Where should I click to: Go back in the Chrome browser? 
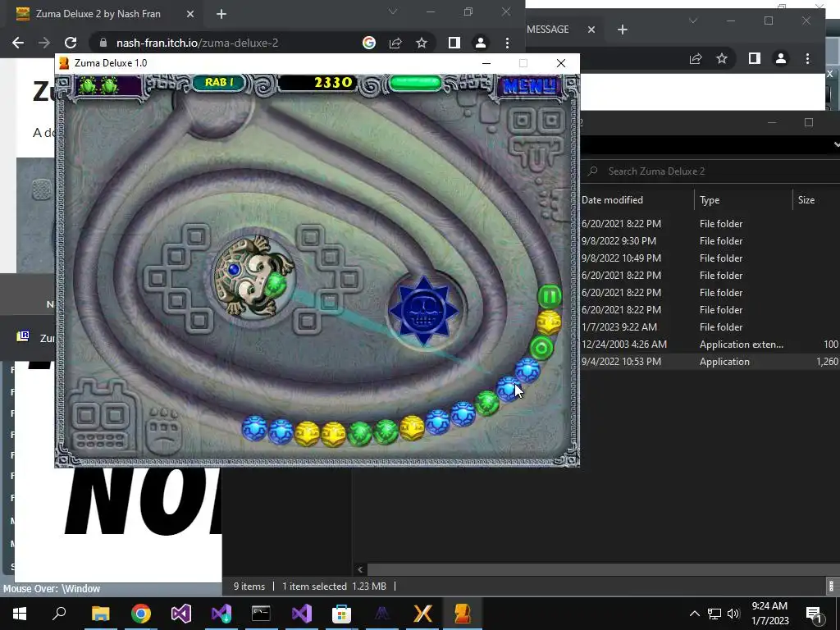pyautogui.click(x=18, y=43)
